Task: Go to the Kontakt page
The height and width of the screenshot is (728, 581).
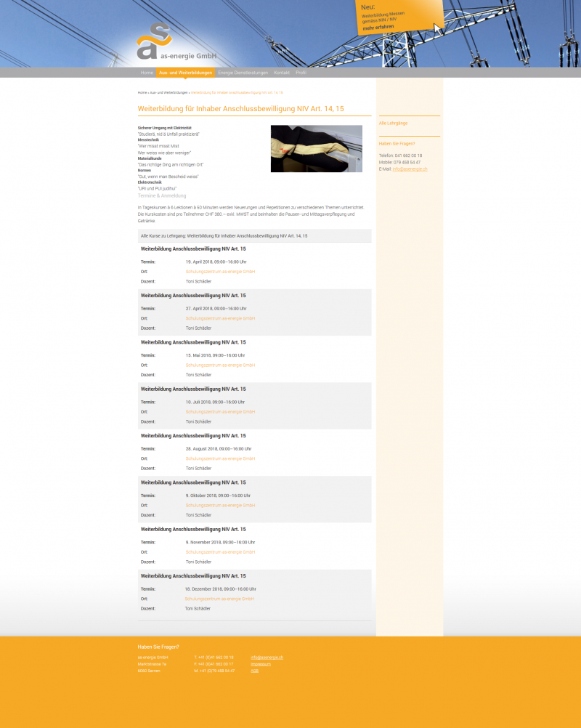Action: (x=282, y=73)
